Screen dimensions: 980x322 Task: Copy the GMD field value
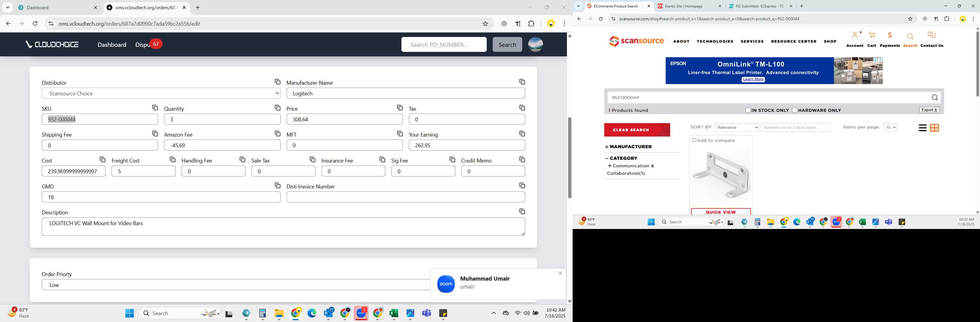pyautogui.click(x=277, y=185)
